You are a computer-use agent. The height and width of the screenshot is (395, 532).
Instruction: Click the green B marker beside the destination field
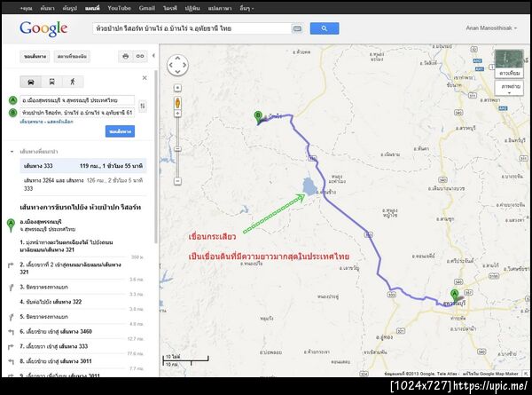click(12, 113)
